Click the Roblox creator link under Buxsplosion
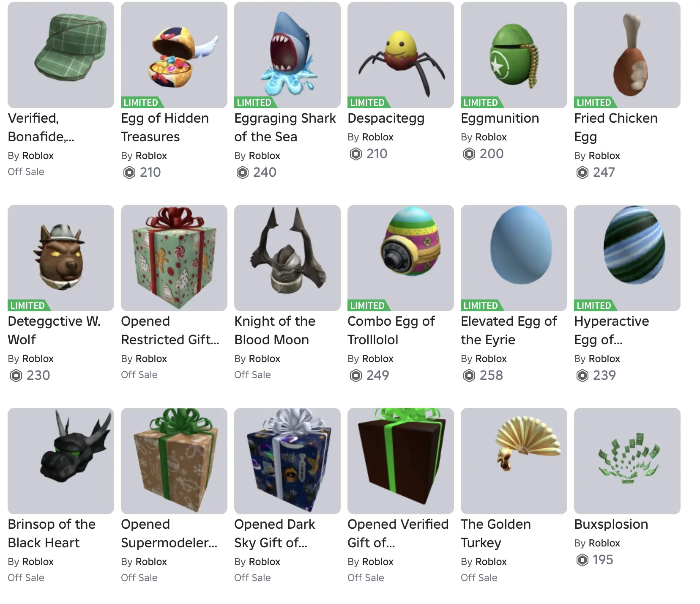Viewport: 700px width, 604px height. click(604, 543)
